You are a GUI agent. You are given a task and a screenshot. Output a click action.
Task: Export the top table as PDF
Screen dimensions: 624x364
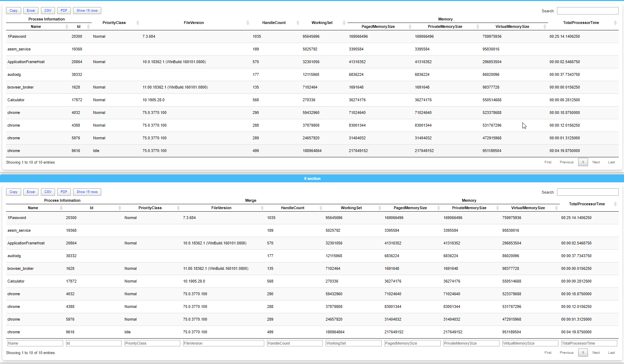point(64,10)
